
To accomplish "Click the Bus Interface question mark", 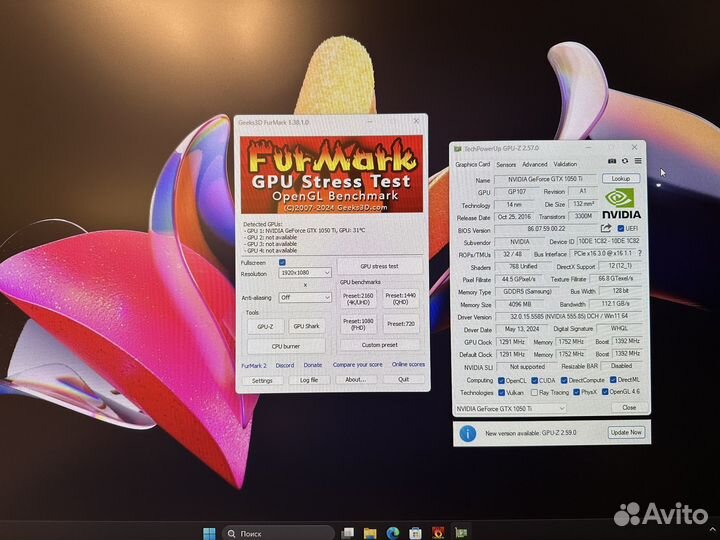I will coord(639,253).
